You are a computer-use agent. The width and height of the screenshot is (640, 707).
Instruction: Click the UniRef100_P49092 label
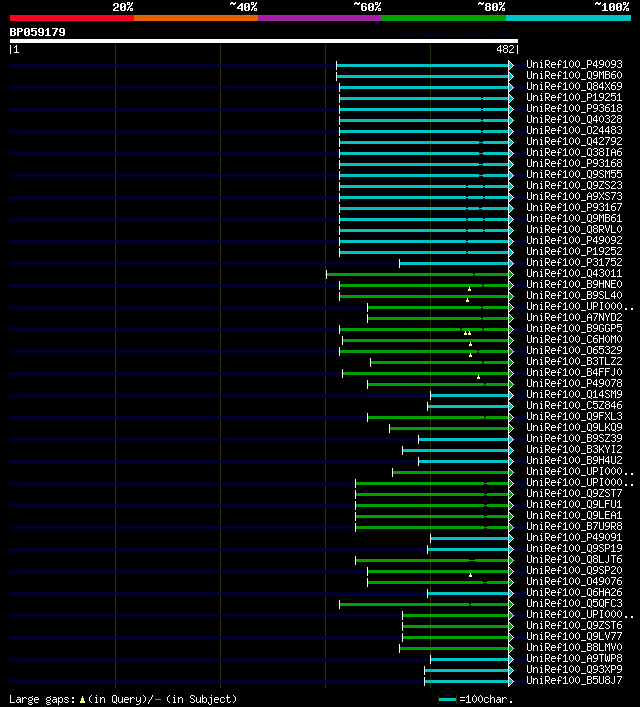pyautogui.click(x=574, y=240)
